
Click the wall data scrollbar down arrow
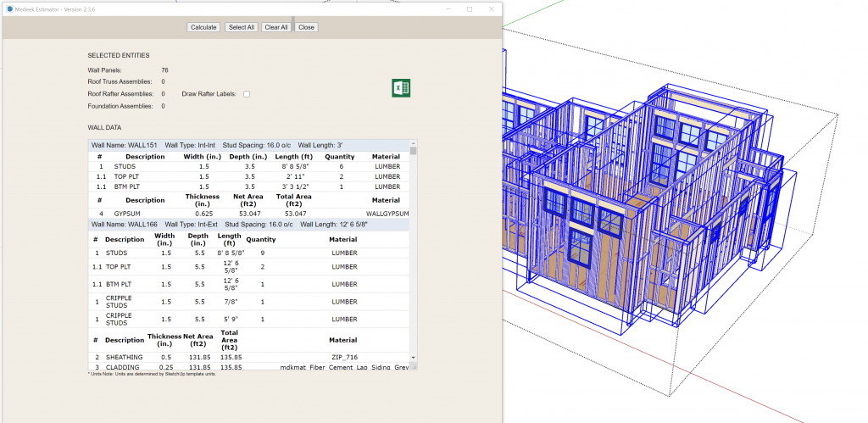(414, 358)
